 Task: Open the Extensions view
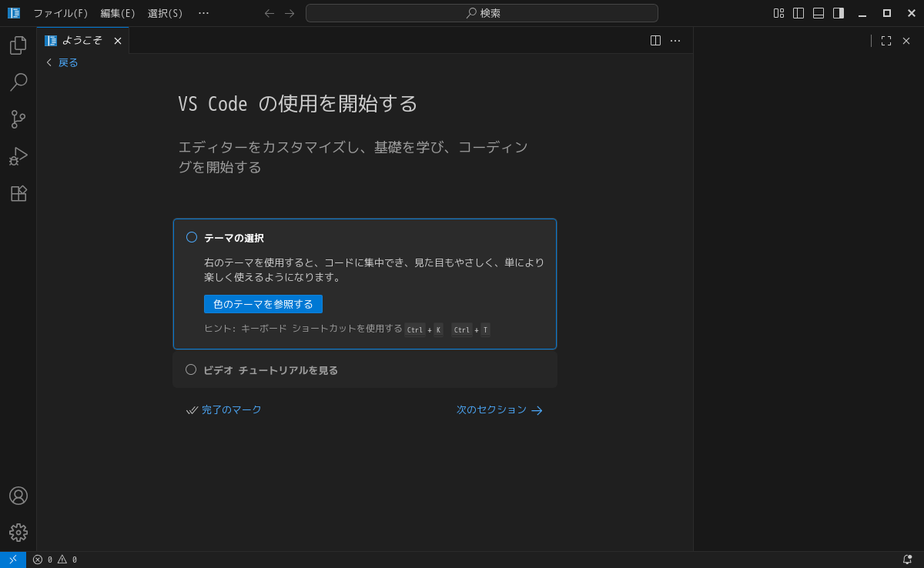point(18,193)
